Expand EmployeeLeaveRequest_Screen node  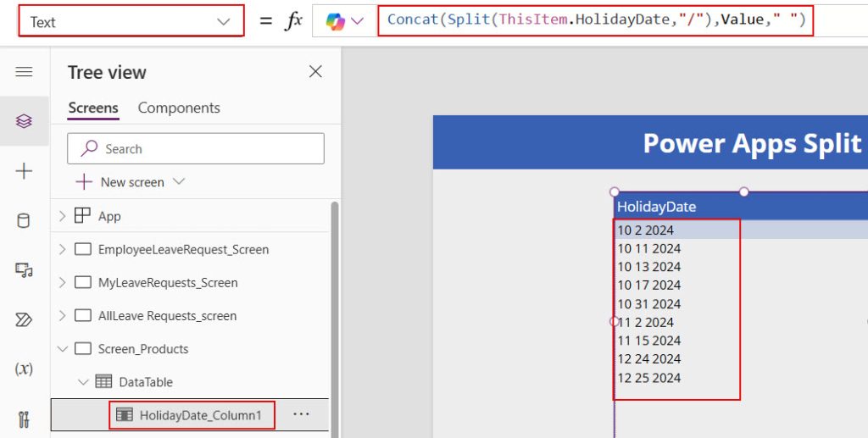[62, 249]
